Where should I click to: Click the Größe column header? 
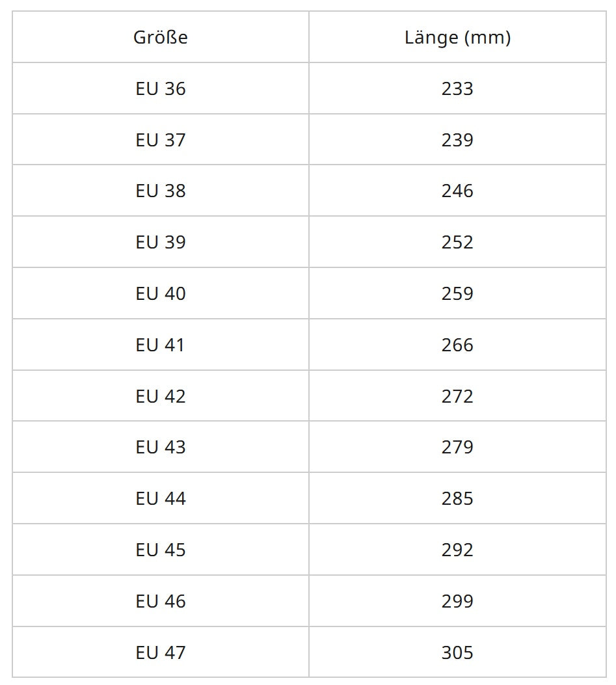click(x=161, y=38)
